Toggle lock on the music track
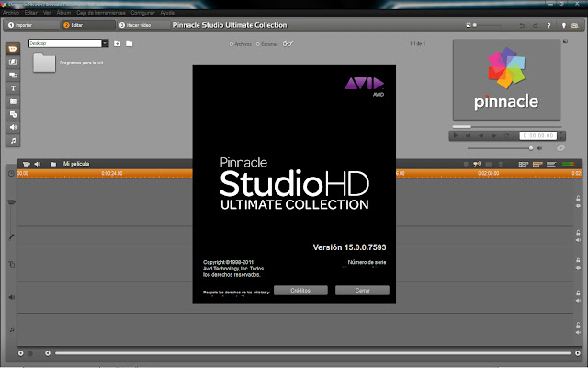 tap(578, 325)
